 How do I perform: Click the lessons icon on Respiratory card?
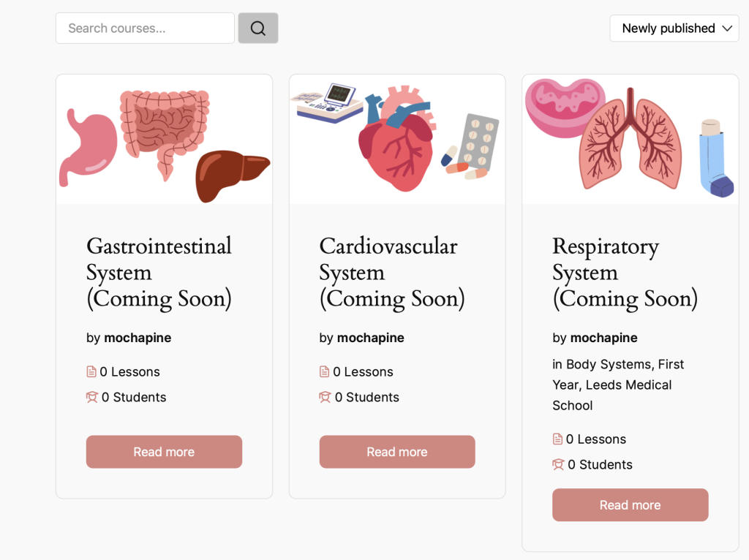[557, 439]
